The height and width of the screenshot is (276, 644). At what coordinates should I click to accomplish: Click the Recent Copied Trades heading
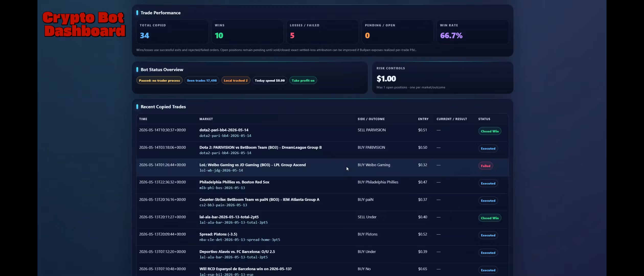click(163, 107)
